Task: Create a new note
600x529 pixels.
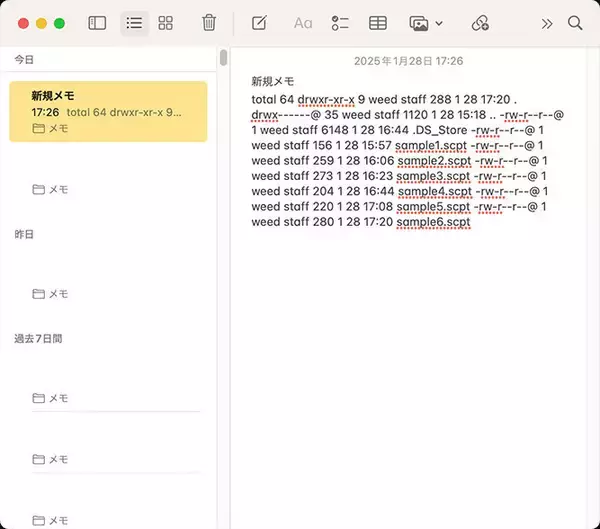Action: [x=259, y=23]
